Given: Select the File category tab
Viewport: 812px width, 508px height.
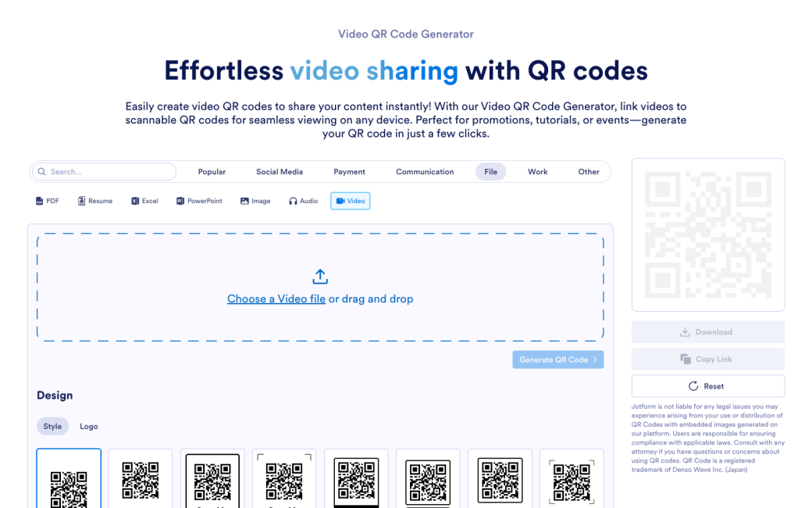Looking at the screenshot, I should [x=491, y=172].
